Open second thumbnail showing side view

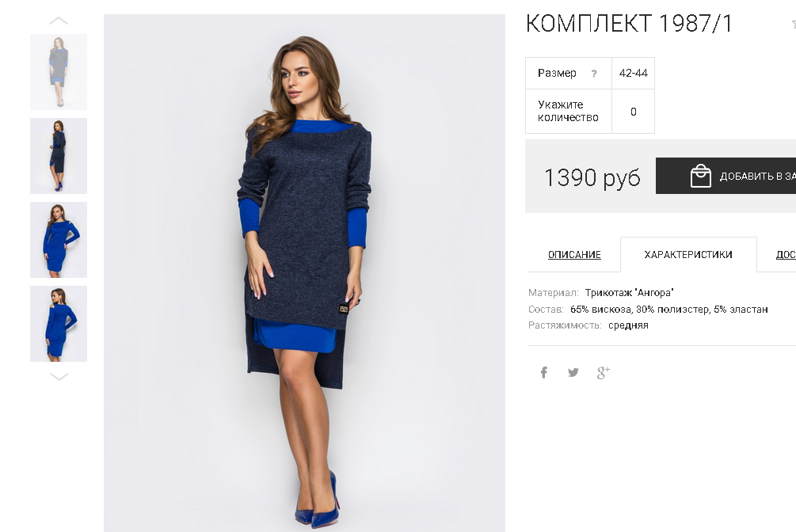tap(59, 156)
